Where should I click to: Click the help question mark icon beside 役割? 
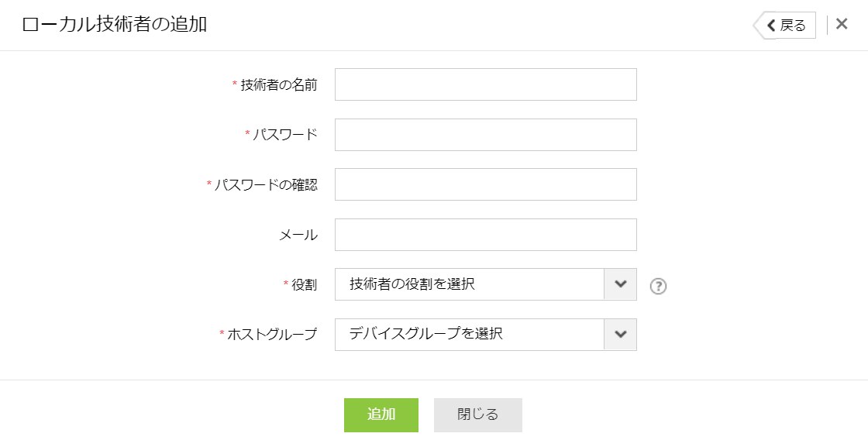[658, 286]
